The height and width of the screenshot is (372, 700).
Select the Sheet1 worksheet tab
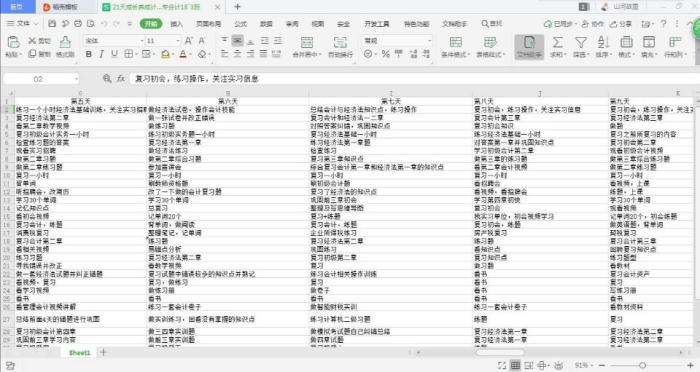tap(79, 352)
